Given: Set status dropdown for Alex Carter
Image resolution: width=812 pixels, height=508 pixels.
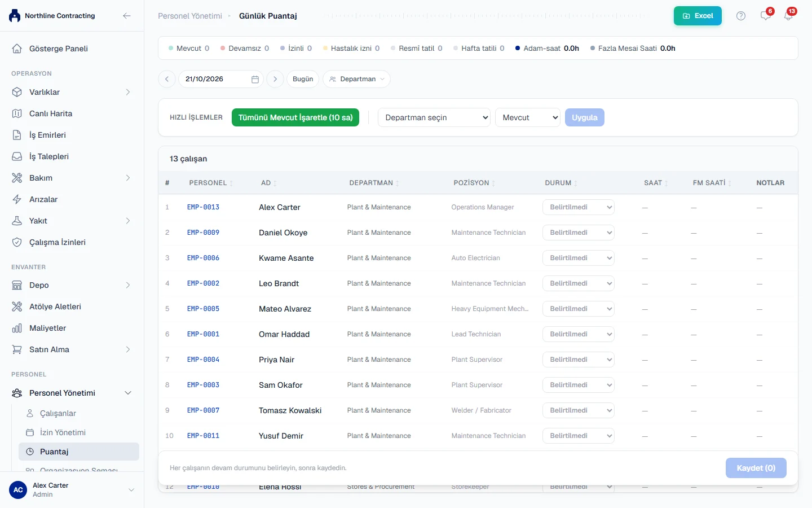Looking at the screenshot, I should 579,207.
